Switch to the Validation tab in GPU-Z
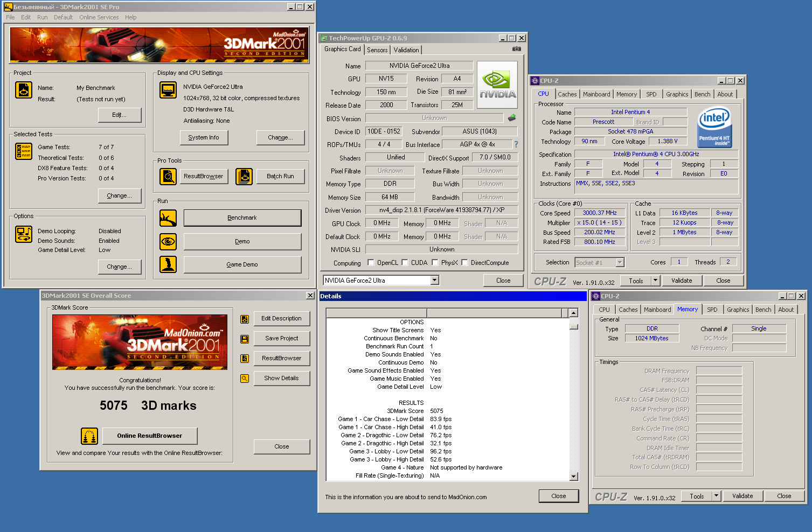This screenshot has width=812, height=532. [x=406, y=50]
